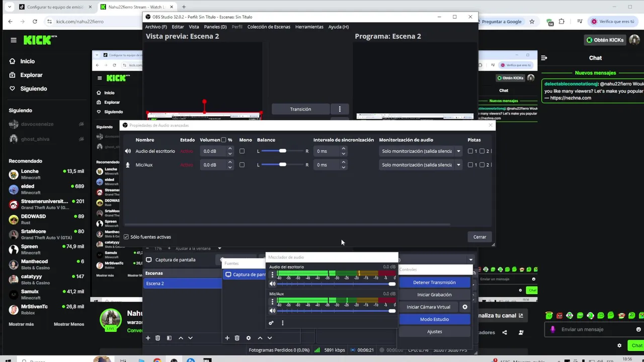
Task: Mute Audio del escritorio speaker in mixer
Action: [273, 284]
